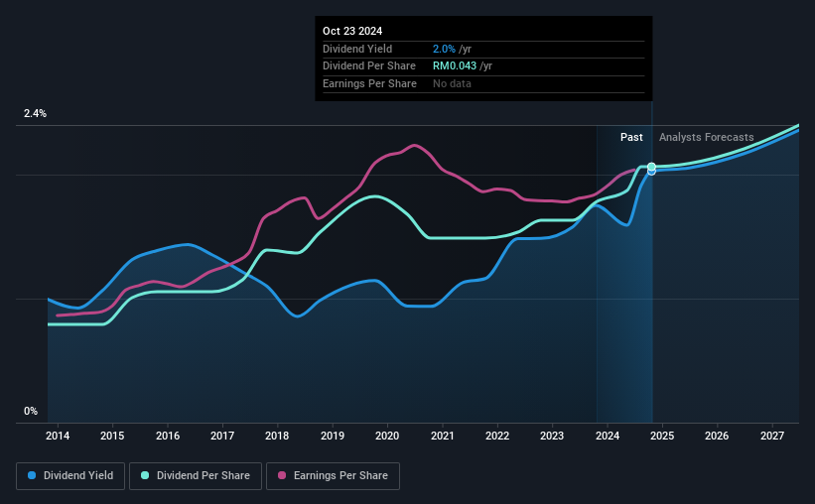Click the Past label on the chart
This screenshot has height=504, width=815.
631,137
